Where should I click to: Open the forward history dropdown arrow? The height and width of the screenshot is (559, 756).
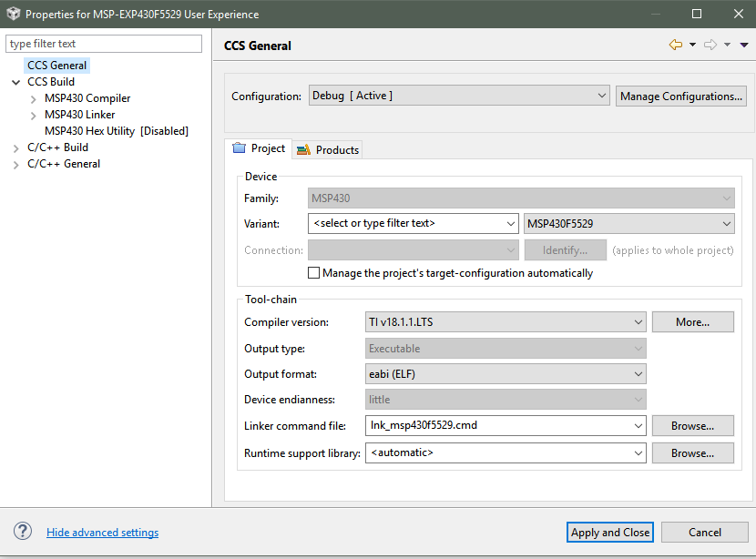[x=728, y=45]
